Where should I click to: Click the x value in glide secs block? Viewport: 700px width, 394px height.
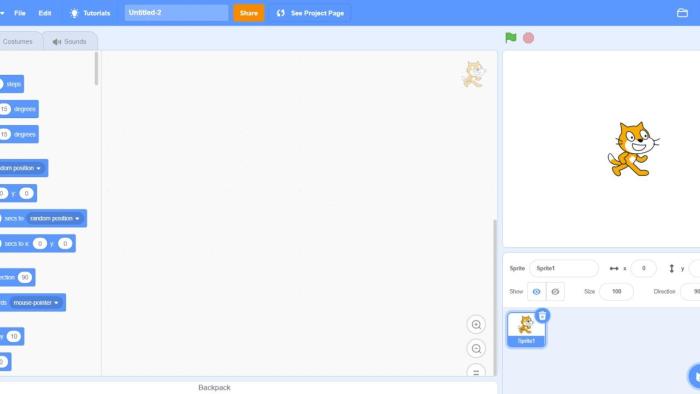(40, 244)
